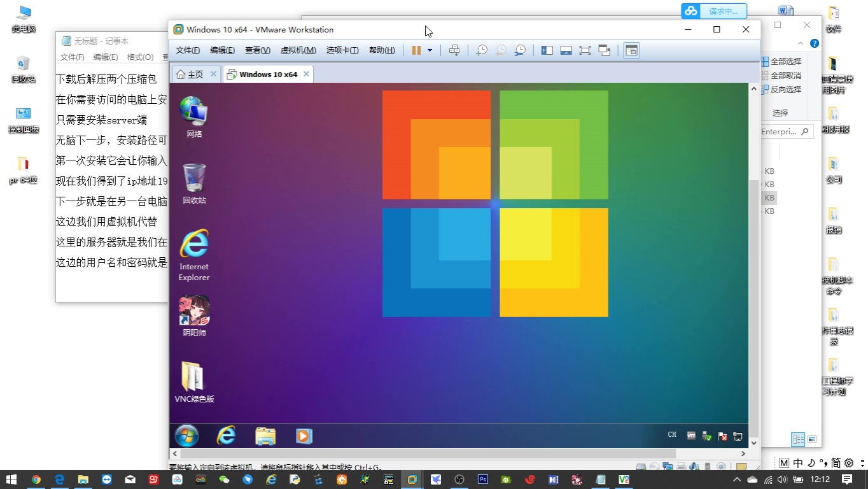Take a snapshot of this virtual machine
This screenshot has width=868, height=489.
point(482,50)
